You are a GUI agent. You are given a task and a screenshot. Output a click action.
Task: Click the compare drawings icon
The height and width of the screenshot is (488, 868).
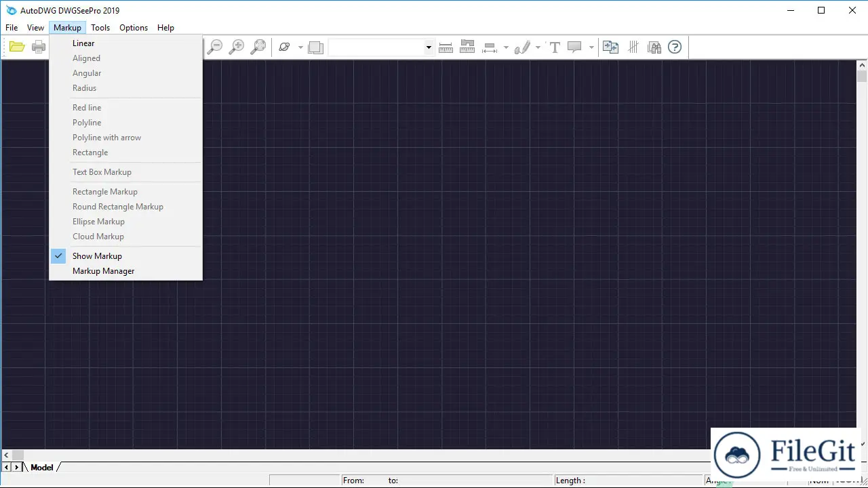pos(611,47)
